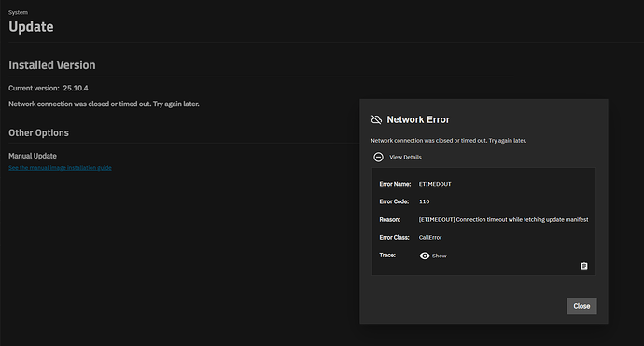The height and width of the screenshot is (346, 644).
Task: Click the timed out message under Current version
Action: coord(104,104)
